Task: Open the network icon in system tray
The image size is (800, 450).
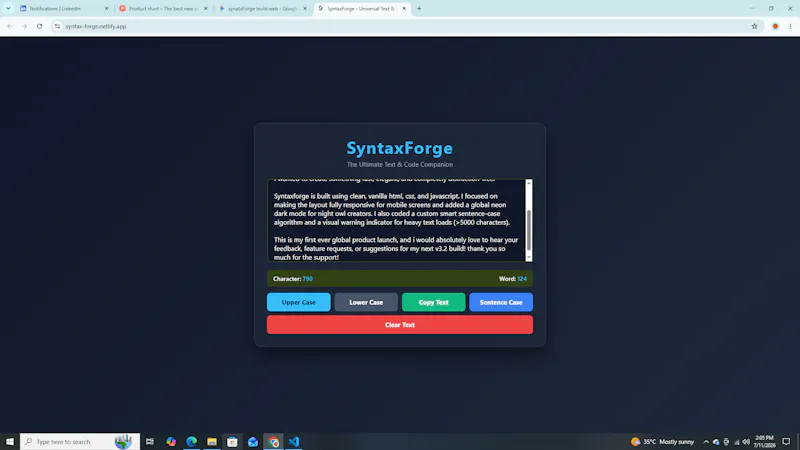Action: click(736, 442)
